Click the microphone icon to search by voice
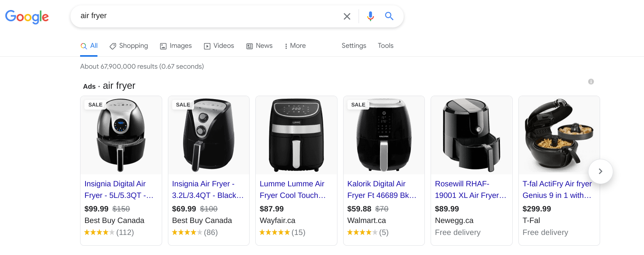Screen dimensions: 644x255 tap(370, 16)
